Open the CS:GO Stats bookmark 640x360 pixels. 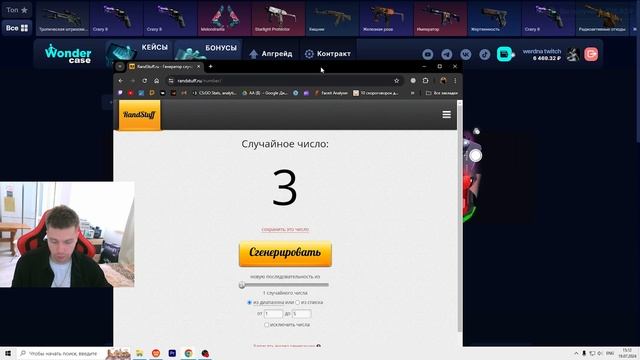point(214,93)
